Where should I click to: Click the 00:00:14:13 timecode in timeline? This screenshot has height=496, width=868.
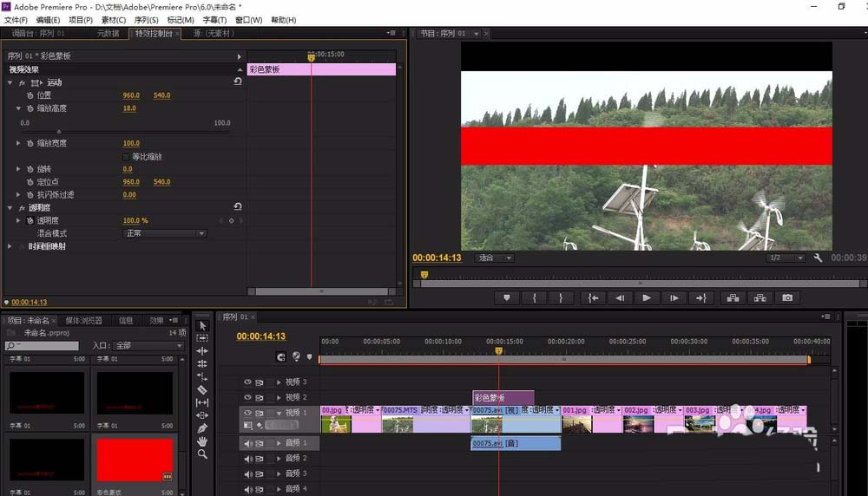click(x=260, y=336)
